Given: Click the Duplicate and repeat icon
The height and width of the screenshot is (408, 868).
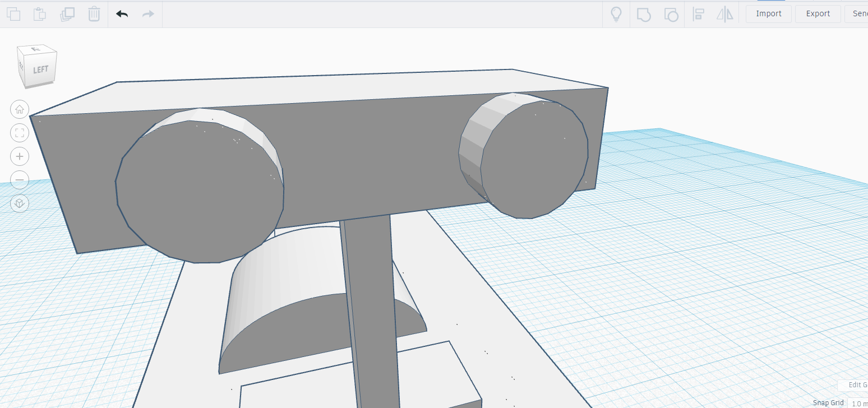Looking at the screenshot, I should [67, 14].
